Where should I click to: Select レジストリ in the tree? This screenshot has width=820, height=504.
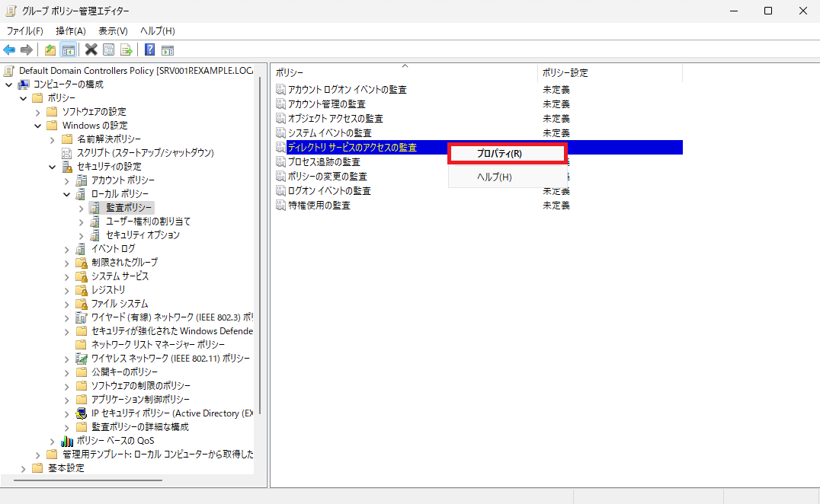108,290
